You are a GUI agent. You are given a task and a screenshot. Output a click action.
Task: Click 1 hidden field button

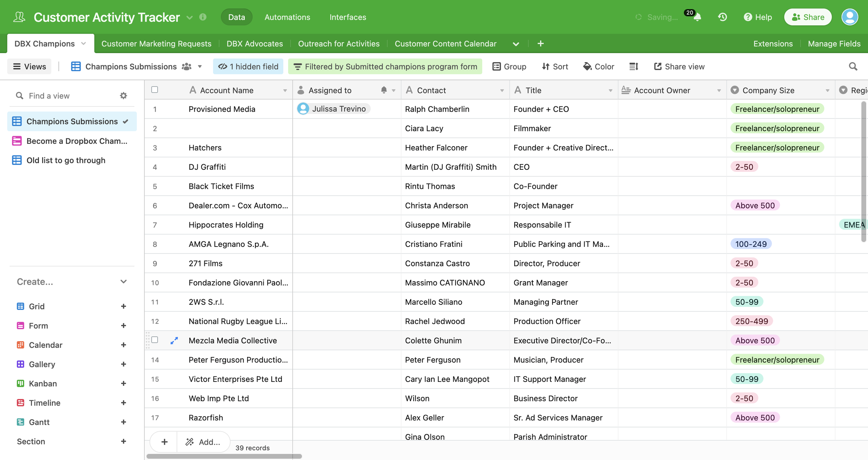(x=248, y=66)
